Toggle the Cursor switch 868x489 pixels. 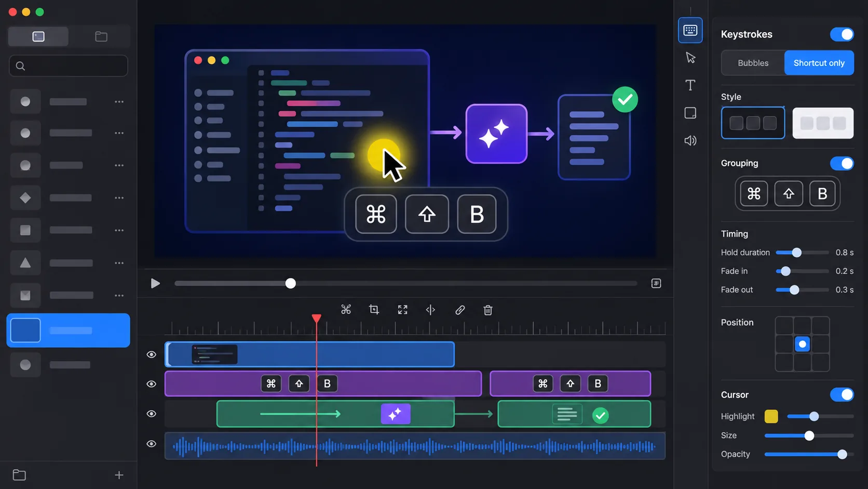pos(842,394)
